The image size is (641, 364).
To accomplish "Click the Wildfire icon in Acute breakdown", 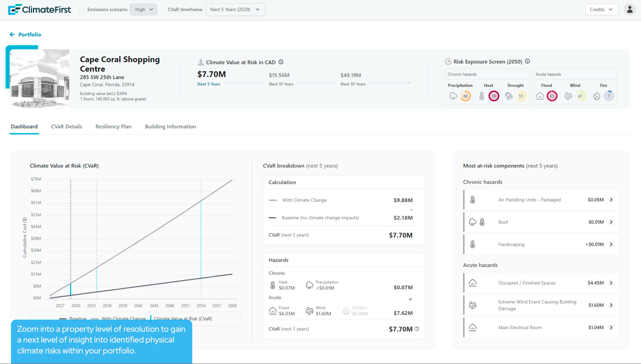I will click(x=346, y=311).
